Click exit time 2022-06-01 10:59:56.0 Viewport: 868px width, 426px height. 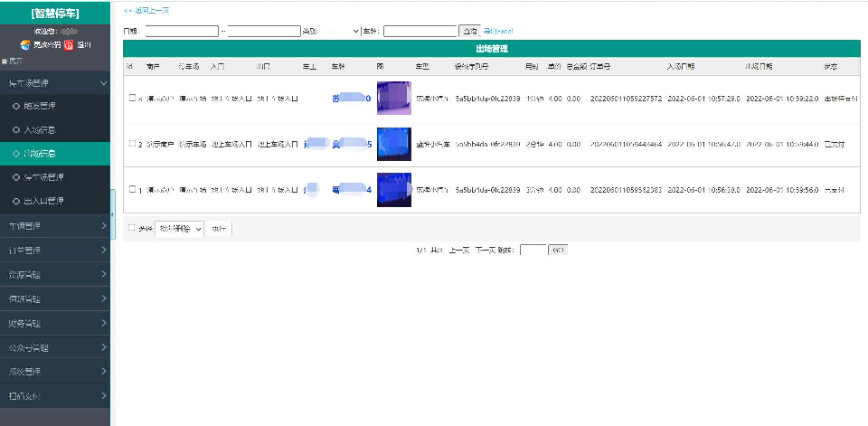click(782, 190)
